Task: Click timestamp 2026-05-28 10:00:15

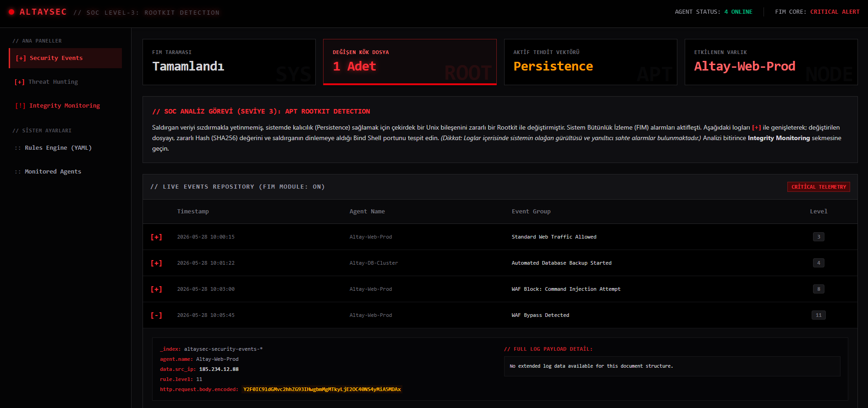Action: coord(206,237)
